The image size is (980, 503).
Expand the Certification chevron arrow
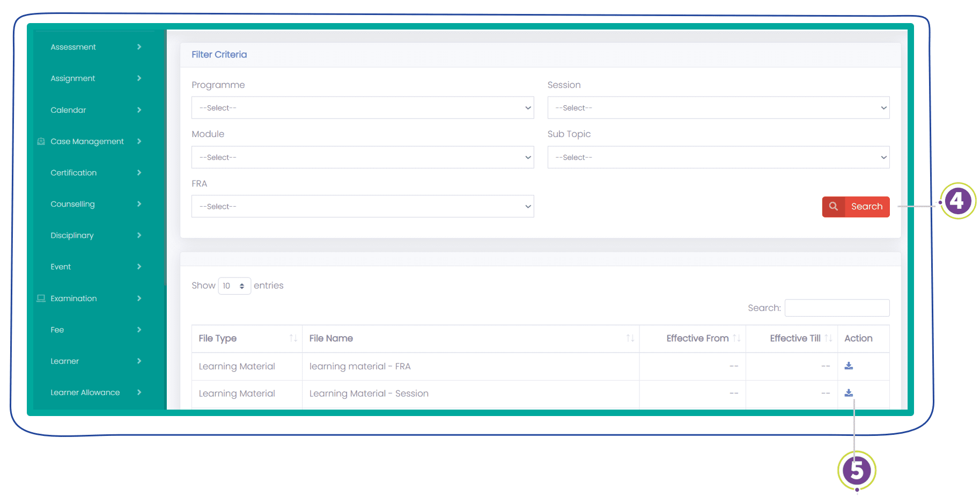tap(139, 173)
